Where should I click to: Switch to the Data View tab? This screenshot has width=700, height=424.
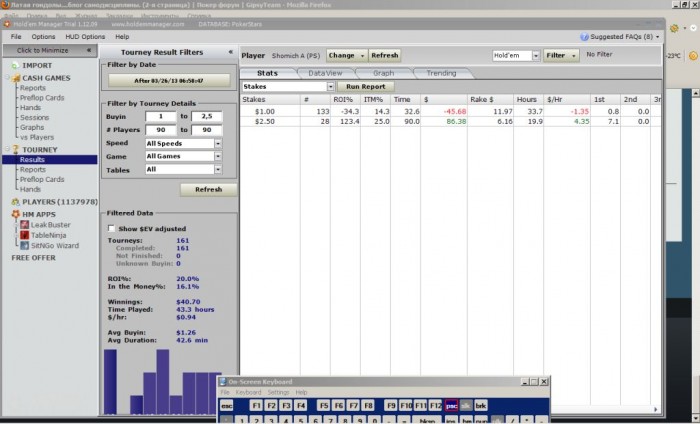(x=325, y=73)
